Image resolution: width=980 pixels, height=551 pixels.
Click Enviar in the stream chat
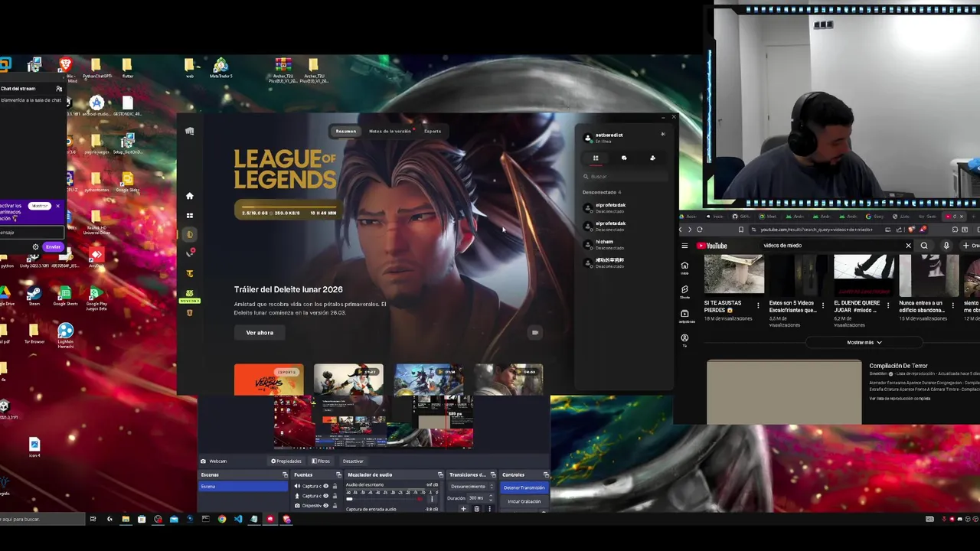53,246
